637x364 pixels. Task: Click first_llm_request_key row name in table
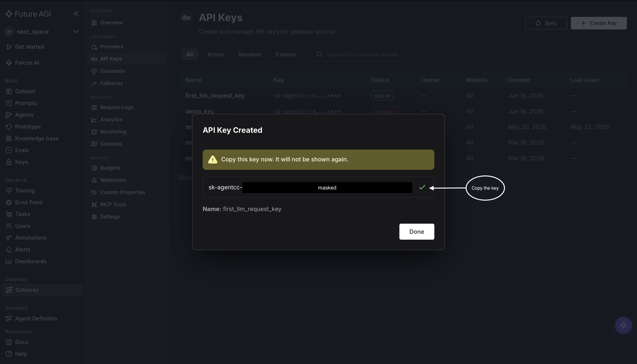[x=215, y=96]
